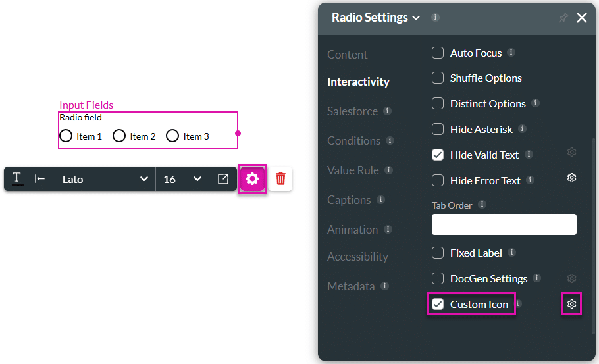Switch to the Conditions tab

pos(353,141)
